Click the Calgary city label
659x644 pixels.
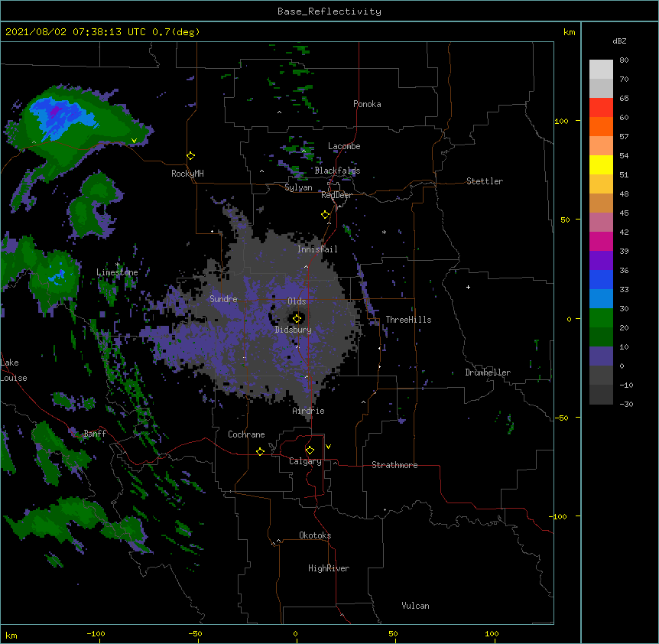305,461
